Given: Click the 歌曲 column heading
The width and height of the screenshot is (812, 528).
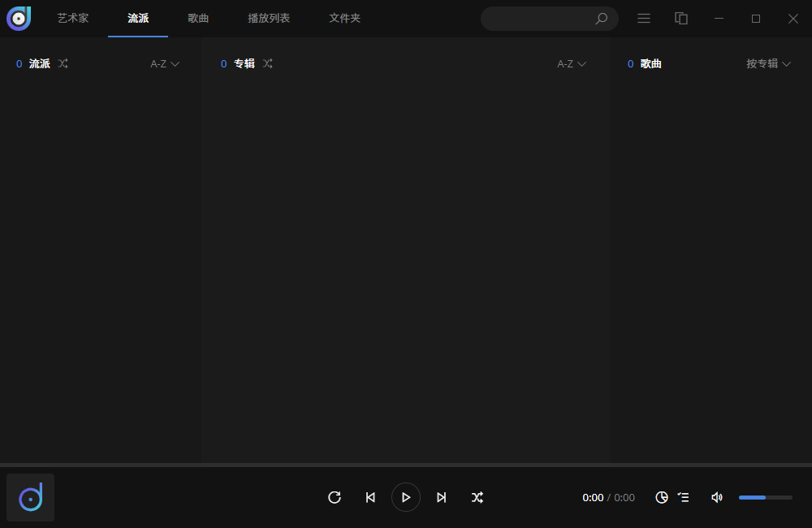Looking at the screenshot, I should 651,63.
